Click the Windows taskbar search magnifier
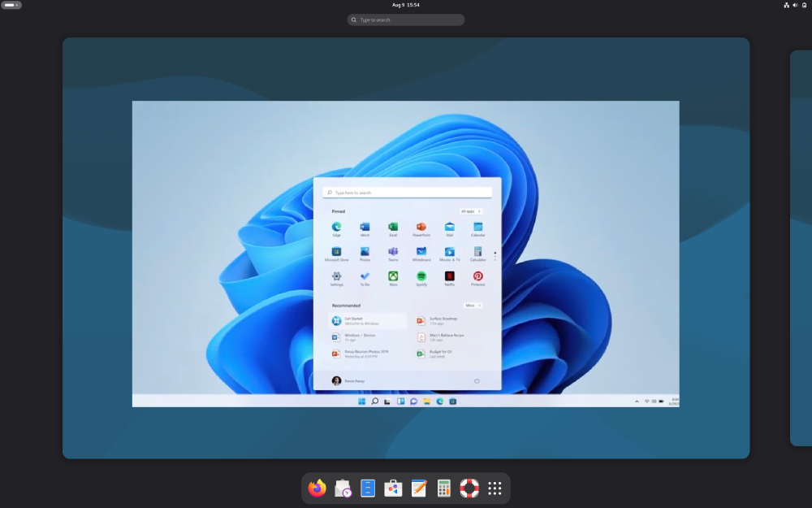Screen dimensions: 812x508 [x=374, y=402]
